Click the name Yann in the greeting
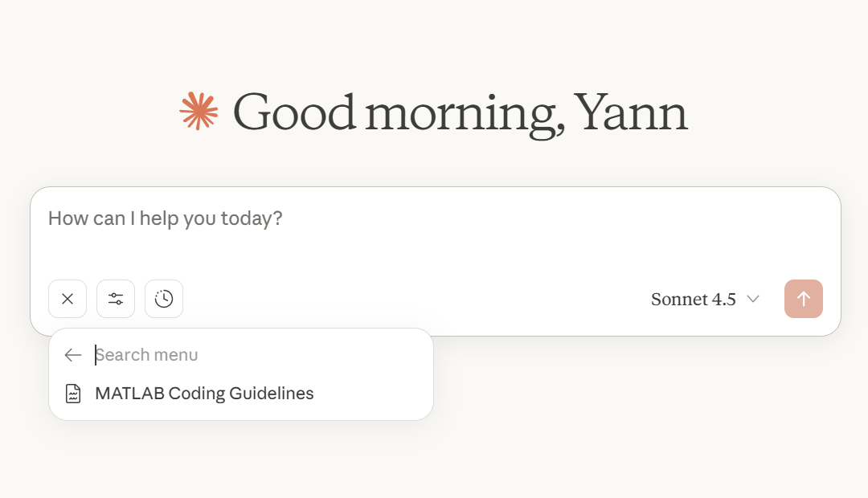The height and width of the screenshot is (498, 868). pyautogui.click(x=632, y=112)
